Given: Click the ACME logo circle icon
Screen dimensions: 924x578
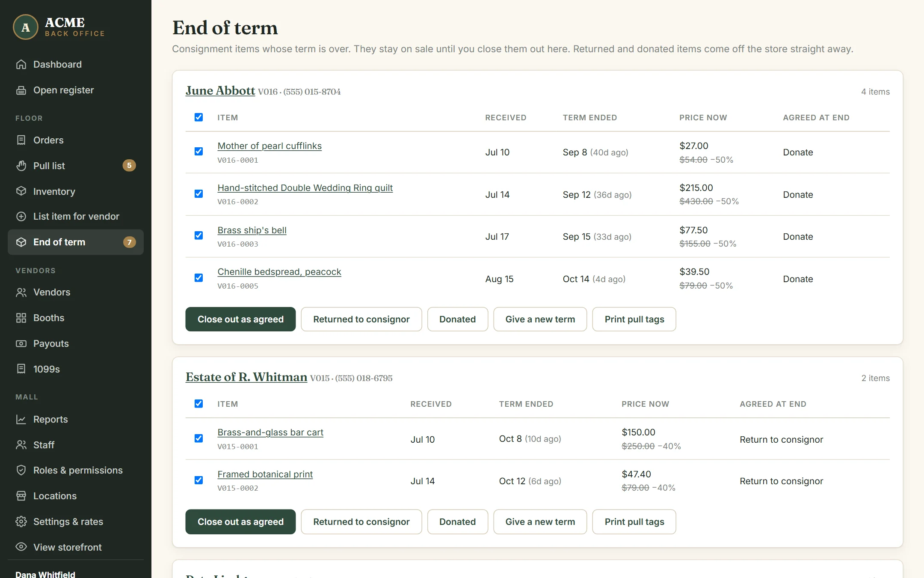Looking at the screenshot, I should coord(26,27).
